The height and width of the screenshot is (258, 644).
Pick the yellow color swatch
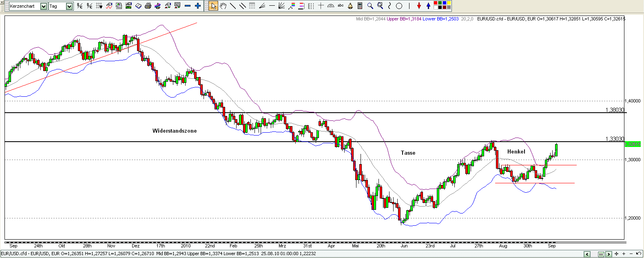(449, 3)
